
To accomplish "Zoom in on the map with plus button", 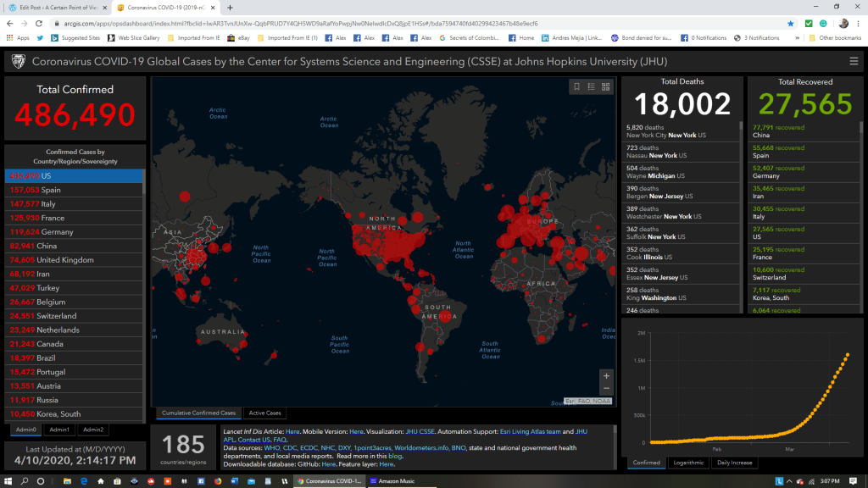I will coord(605,375).
